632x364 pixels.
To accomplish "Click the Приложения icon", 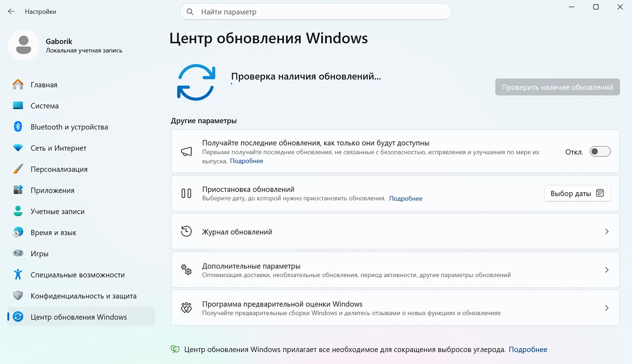I will pos(18,190).
